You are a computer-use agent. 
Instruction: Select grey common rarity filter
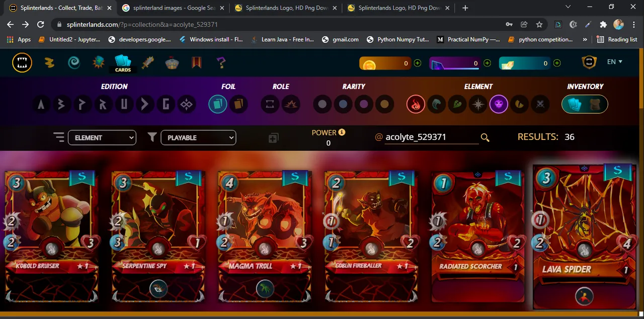[x=322, y=105]
